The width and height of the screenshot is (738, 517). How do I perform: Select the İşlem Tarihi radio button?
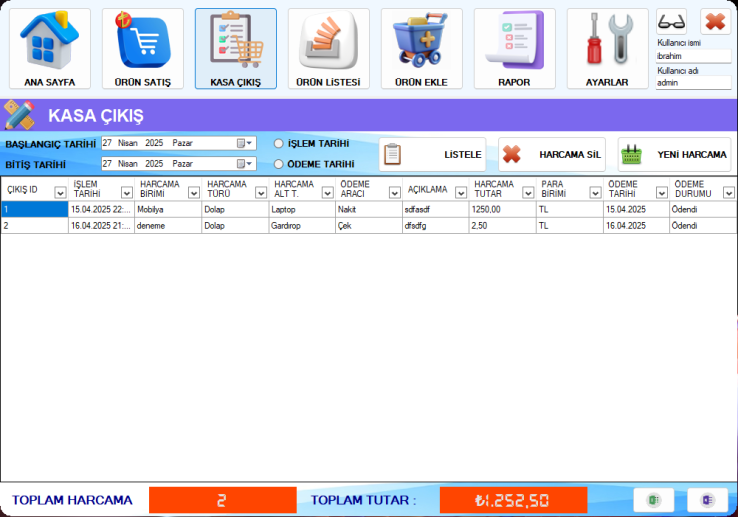tap(280, 144)
